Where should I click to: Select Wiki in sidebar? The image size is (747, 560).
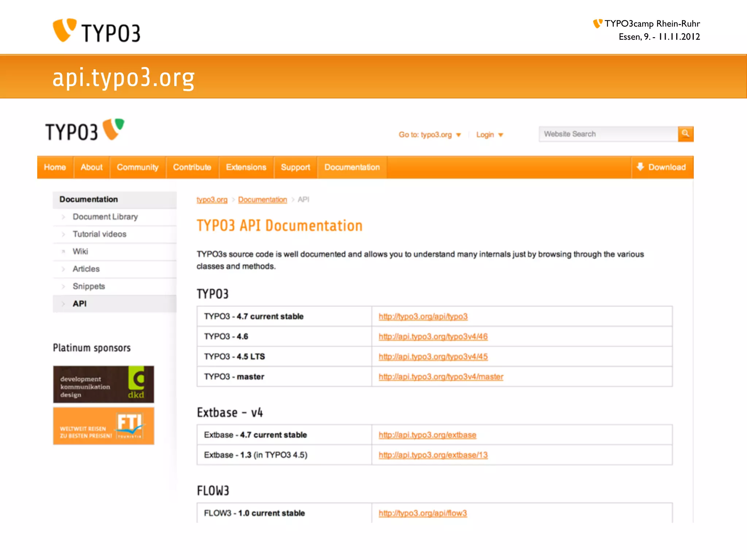[115, 252]
